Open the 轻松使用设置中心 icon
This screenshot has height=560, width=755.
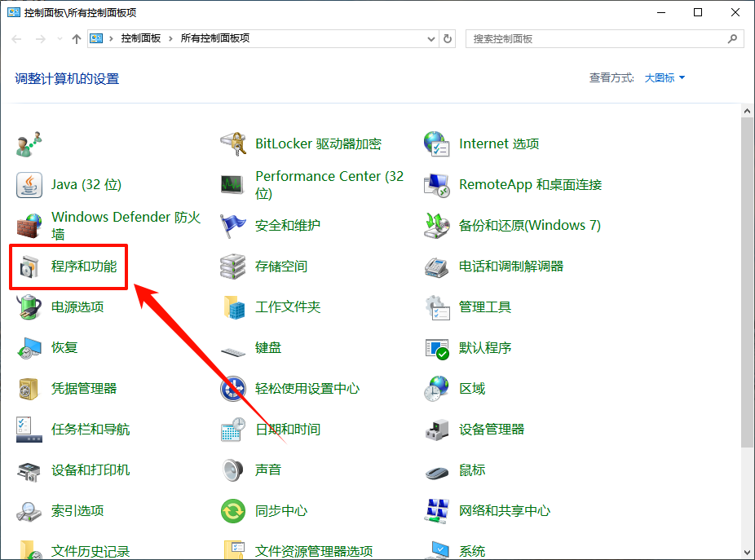[x=233, y=389]
